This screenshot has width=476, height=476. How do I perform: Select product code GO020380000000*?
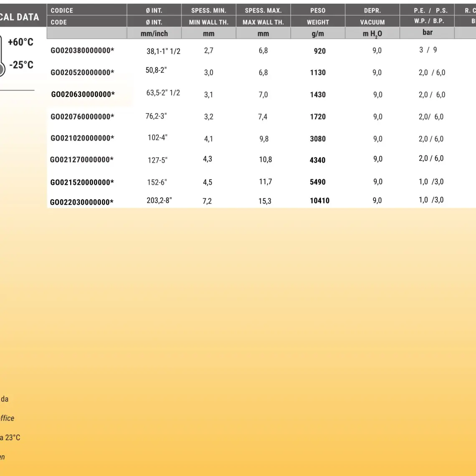pyautogui.click(x=82, y=51)
